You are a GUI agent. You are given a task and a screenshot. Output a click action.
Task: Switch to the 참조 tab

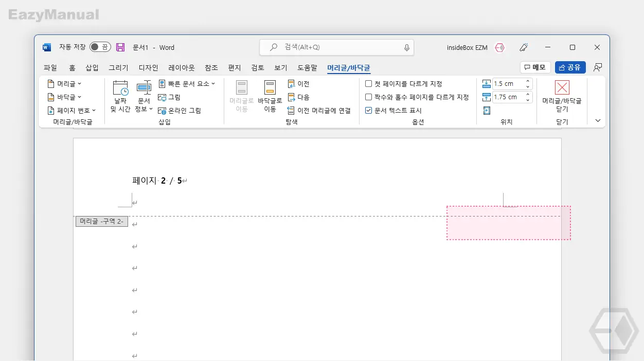coord(211,67)
